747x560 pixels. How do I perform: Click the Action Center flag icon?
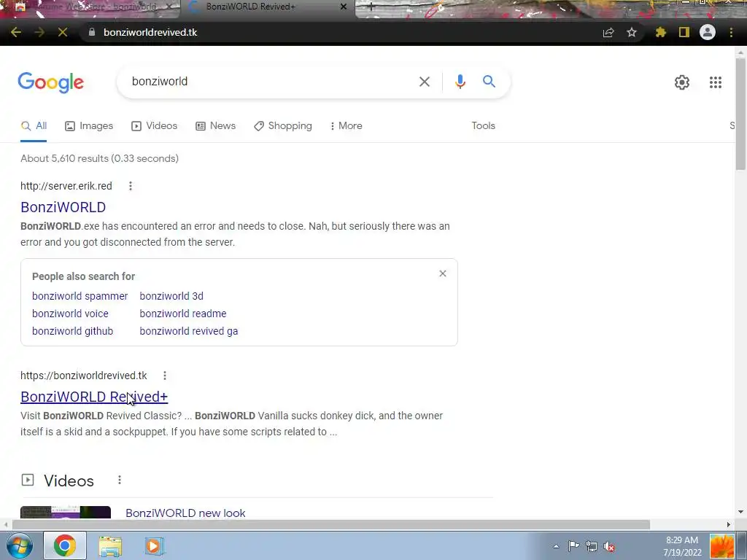573,546
